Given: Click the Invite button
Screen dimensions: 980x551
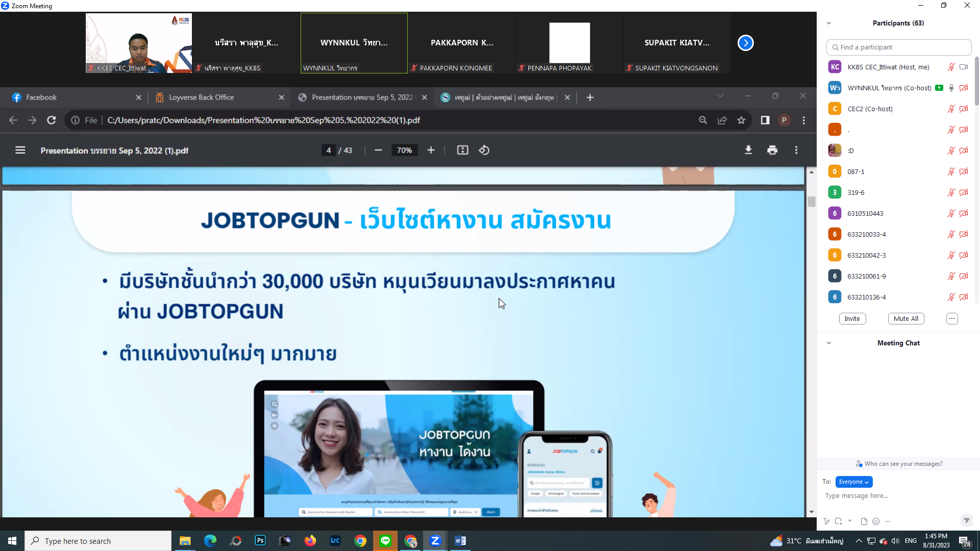Looking at the screenshot, I should click(852, 318).
